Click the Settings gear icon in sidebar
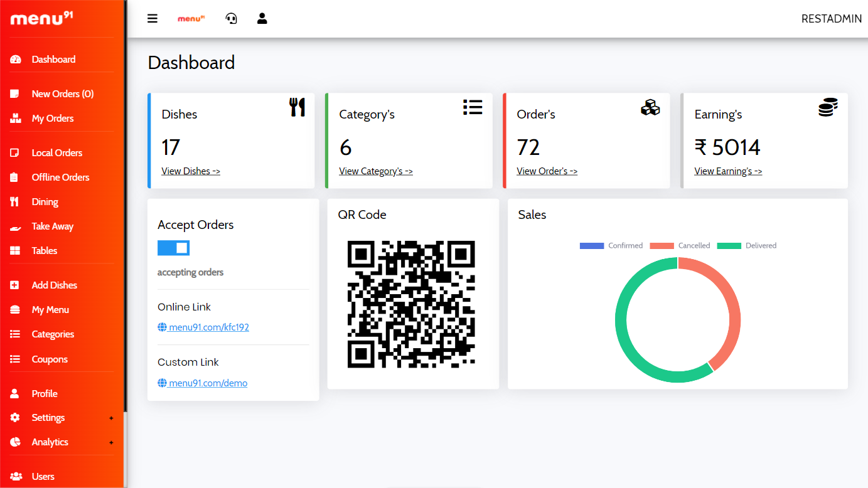The width and height of the screenshot is (868, 488). click(15, 418)
